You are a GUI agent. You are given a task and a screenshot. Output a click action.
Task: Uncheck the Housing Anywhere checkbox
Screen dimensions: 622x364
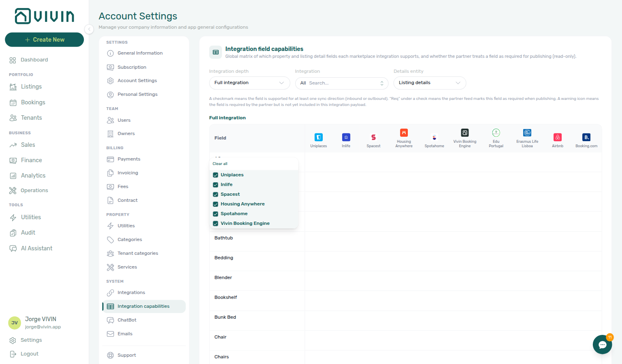click(x=215, y=204)
